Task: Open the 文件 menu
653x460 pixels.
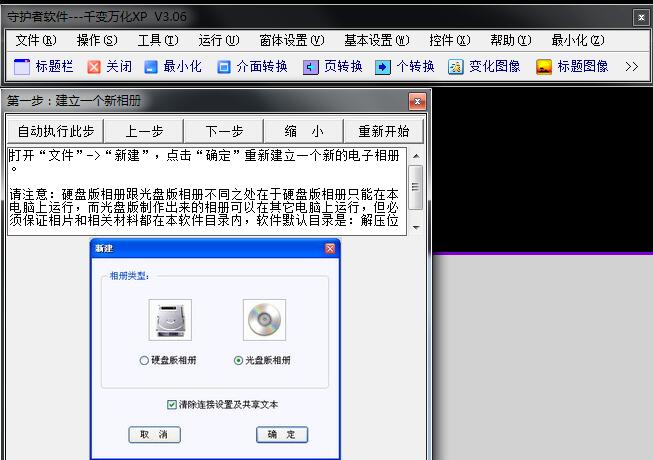Action: (34, 40)
